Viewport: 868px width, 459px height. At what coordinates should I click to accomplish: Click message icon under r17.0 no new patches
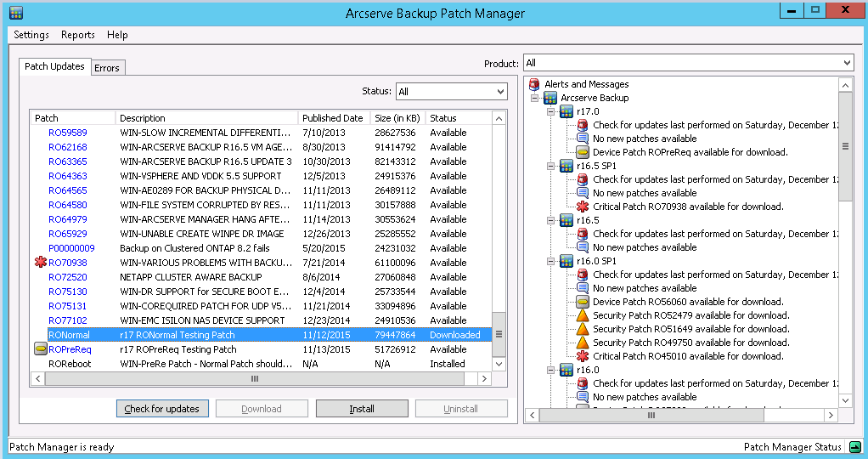point(583,139)
